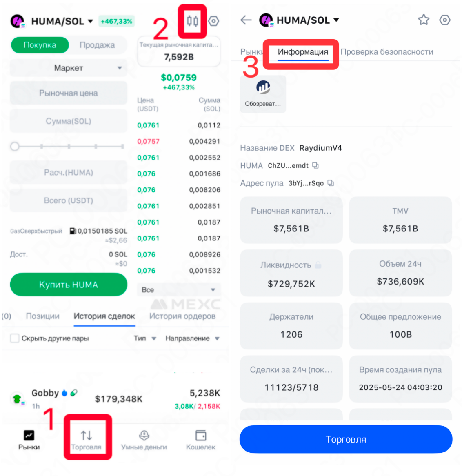462x476 pixels.
Task: Open История ордеров tab
Action: pos(182,316)
